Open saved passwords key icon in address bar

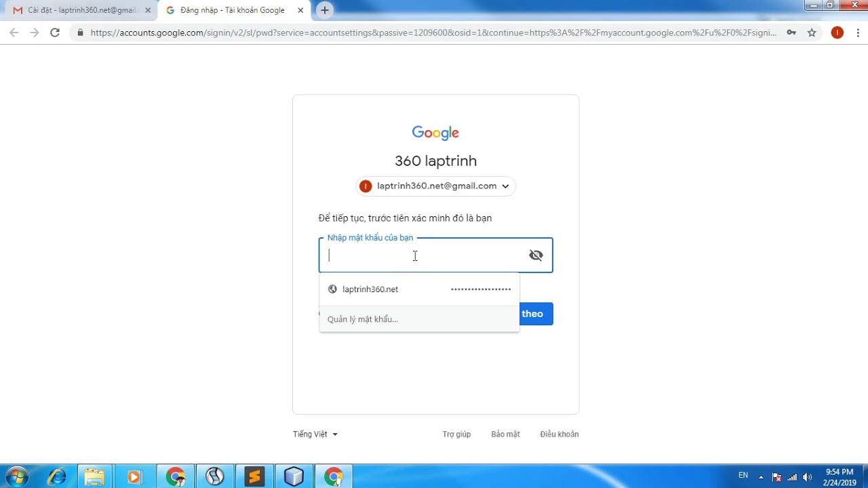coord(791,33)
